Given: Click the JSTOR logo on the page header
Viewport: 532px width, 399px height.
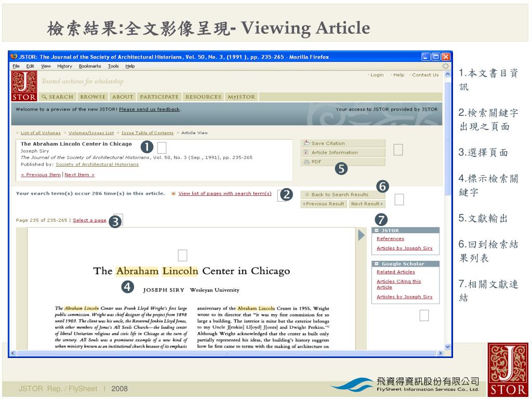Looking at the screenshot, I should 24,86.
